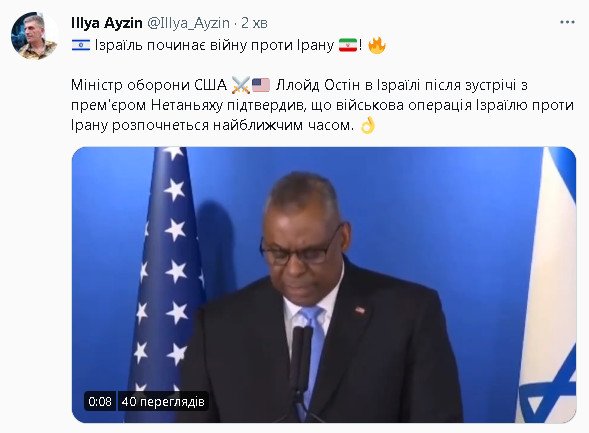Click the '40 переглядів' view count
589x433 pixels.
tap(163, 401)
